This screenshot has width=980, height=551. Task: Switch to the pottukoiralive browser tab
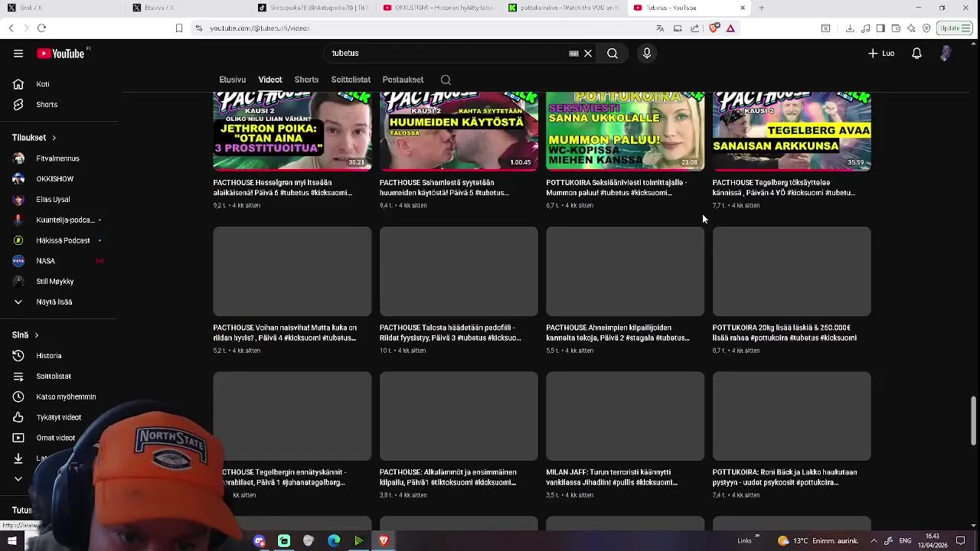[x=564, y=8]
